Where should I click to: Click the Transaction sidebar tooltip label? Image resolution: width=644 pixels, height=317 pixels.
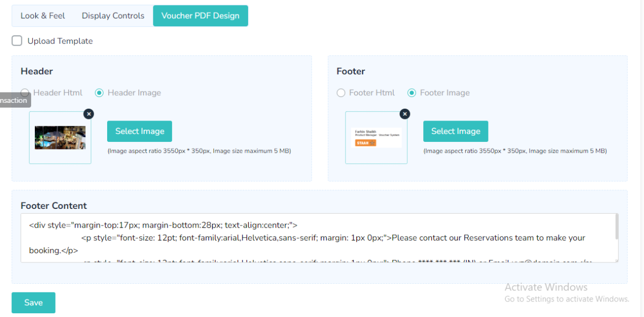tap(14, 100)
